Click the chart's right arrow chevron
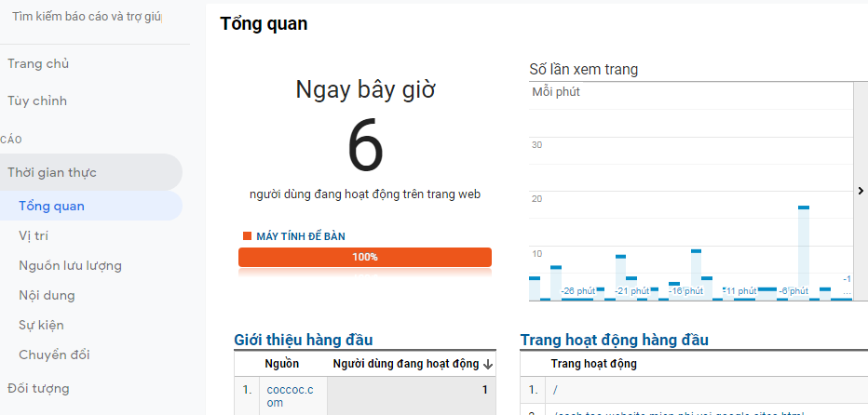The height and width of the screenshot is (415, 868). [x=861, y=191]
